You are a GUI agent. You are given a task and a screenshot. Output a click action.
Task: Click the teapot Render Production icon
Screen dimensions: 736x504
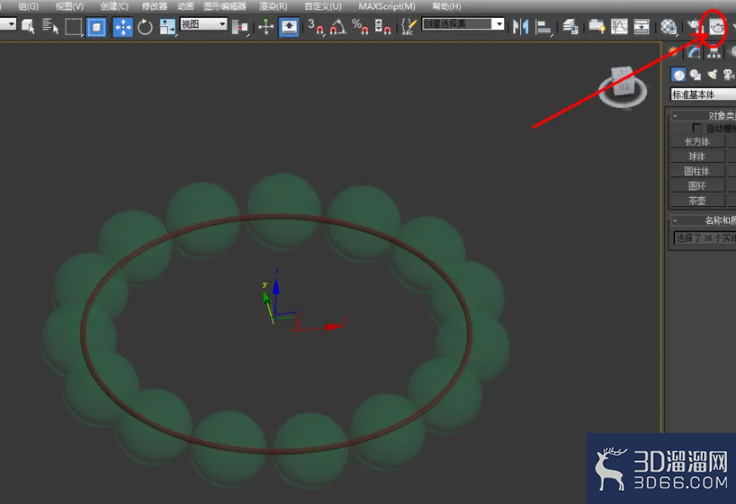pyautogui.click(x=716, y=28)
